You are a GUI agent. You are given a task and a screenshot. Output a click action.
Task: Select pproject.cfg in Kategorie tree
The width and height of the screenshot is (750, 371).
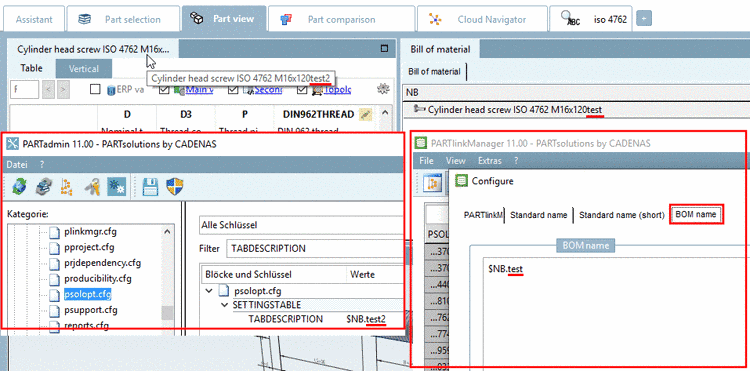point(89,248)
